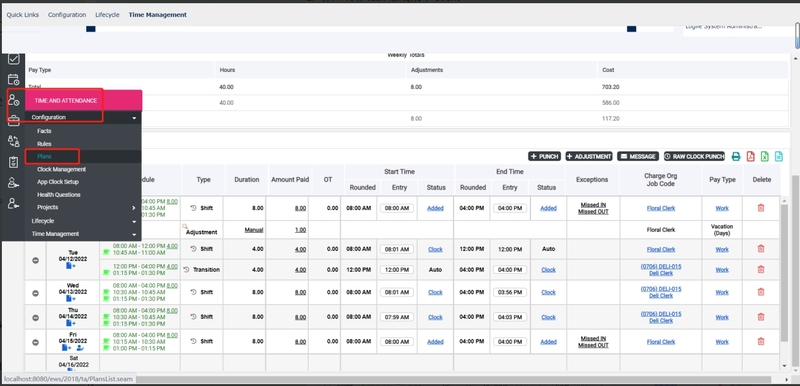Image resolution: width=800 pixels, height=386 pixels.
Task: Click the page vertical scrollbar at far right
Action: (x=797, y=36)
